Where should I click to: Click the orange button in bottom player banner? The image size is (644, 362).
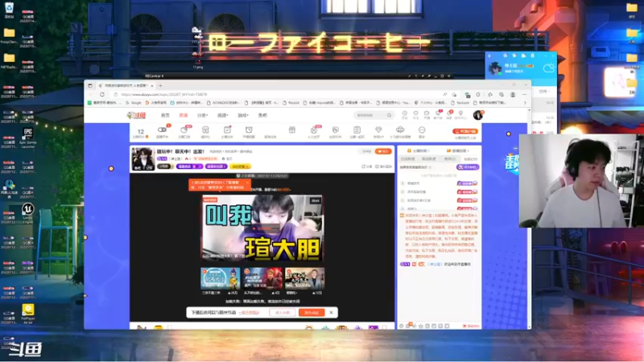click(312, 312)
